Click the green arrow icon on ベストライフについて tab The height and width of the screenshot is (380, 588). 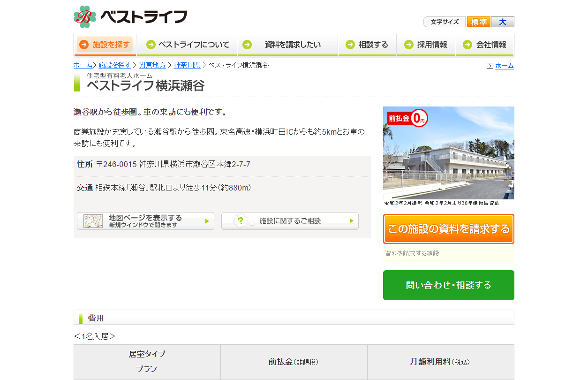(151, 45)
